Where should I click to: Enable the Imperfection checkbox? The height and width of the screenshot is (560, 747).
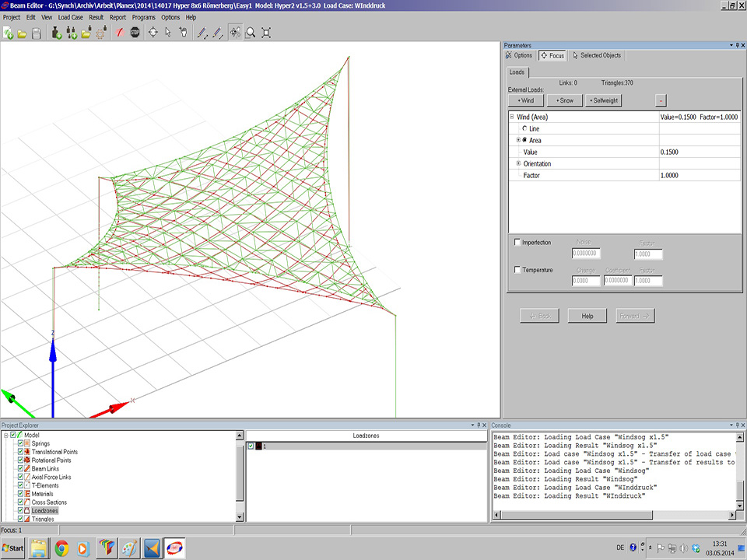coord(518,243)
